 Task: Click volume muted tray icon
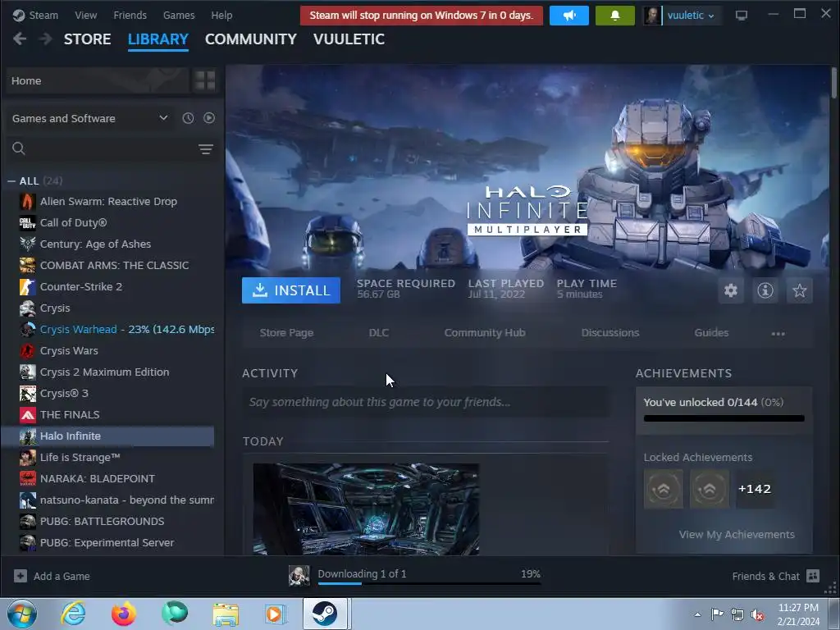[757, 614]
